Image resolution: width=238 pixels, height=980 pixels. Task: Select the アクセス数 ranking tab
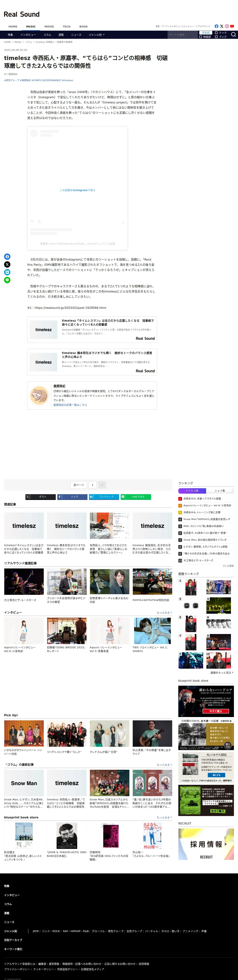point(192,491)
